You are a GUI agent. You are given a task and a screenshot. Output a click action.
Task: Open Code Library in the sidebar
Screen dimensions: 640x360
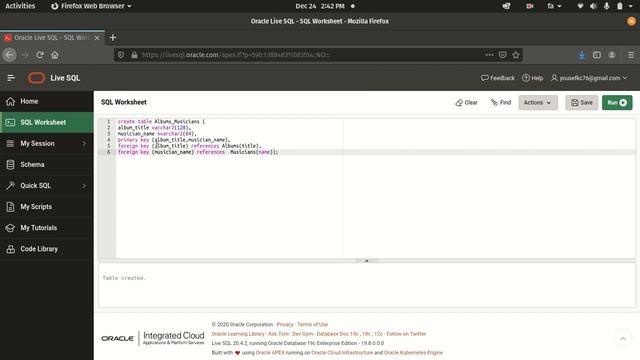[x=47, y=249]
